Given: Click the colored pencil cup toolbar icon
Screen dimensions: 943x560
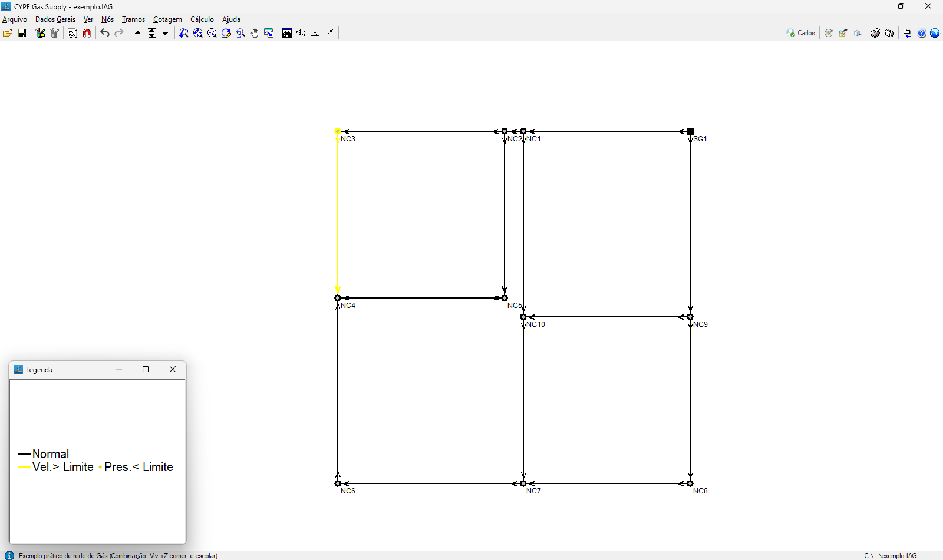Looking at the screenshot, I should [x=40, y=33].
